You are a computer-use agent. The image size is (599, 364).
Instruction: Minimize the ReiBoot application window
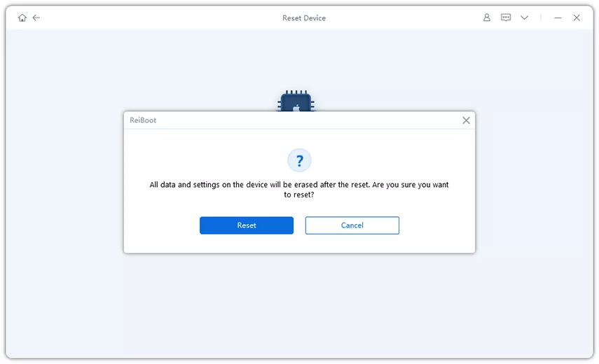tap(558, 17)
